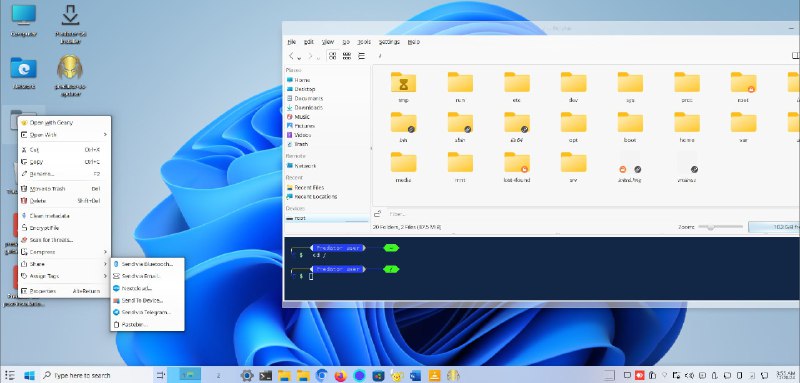The image size is (800, 383).
Task: Expand the back history dropdown arrow
Action: coord(299,57)
